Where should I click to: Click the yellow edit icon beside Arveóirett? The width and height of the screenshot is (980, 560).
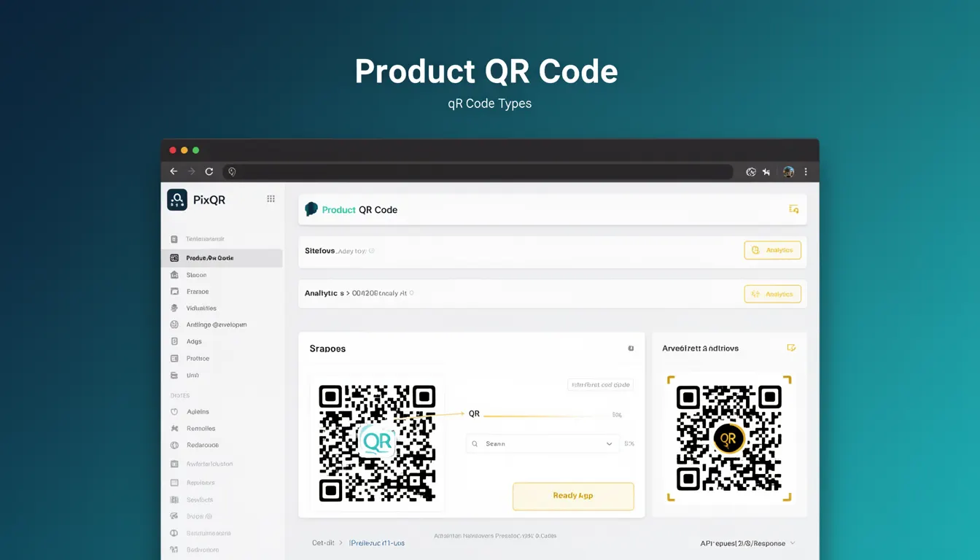pos(791,348)
